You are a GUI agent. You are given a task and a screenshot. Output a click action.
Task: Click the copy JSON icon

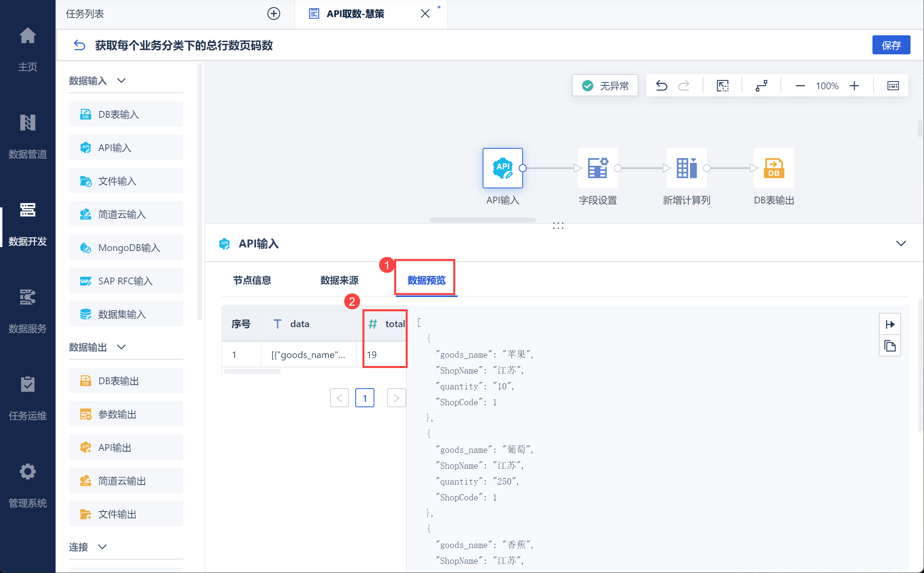tap(890, 346)
